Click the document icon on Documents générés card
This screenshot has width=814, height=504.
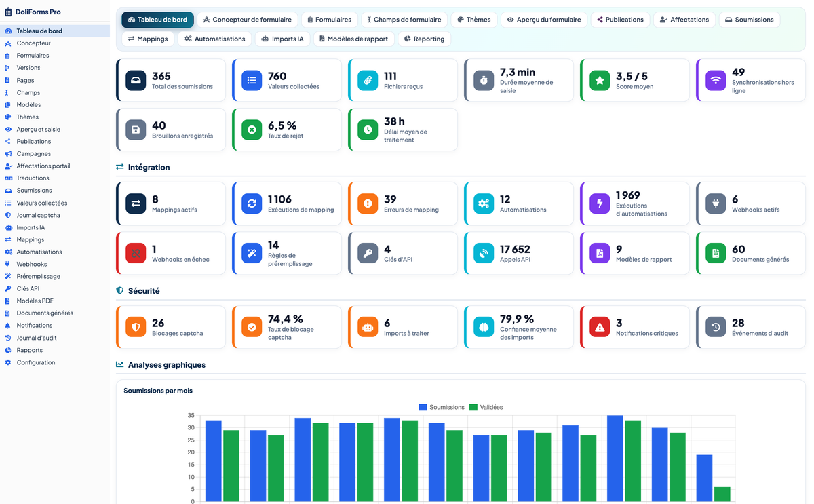pyautogui.click(x=716, y=253)
